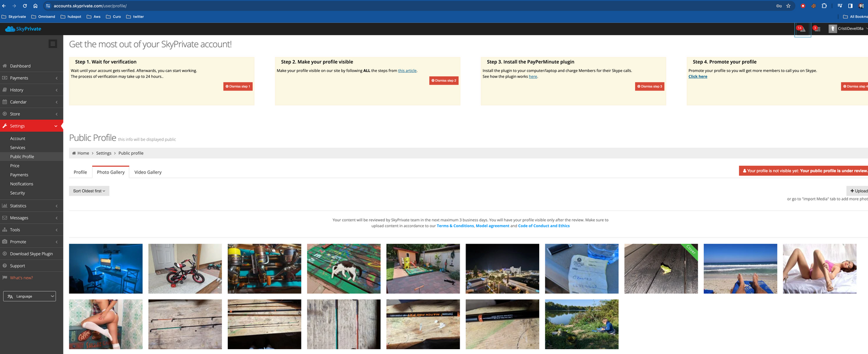The image size is (868, 354).
Task: Open the Model agreement link
Action: click(493, 226)
